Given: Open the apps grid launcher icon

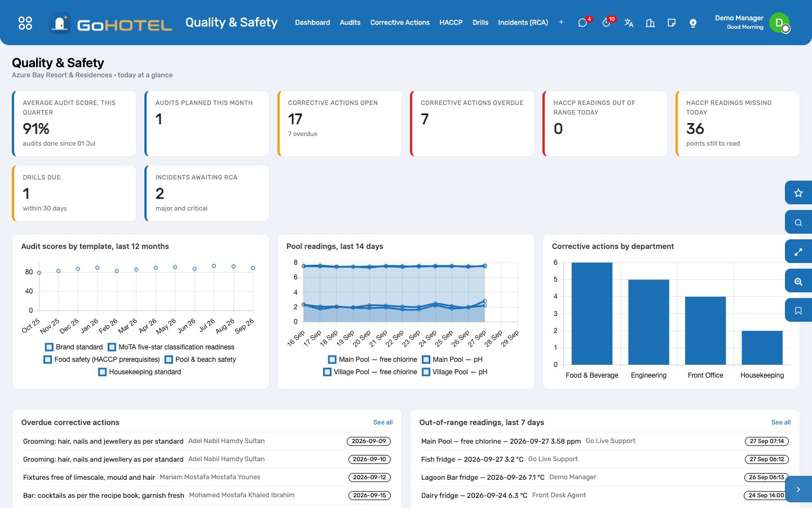Looking at the screenshot, I should 25,23.
